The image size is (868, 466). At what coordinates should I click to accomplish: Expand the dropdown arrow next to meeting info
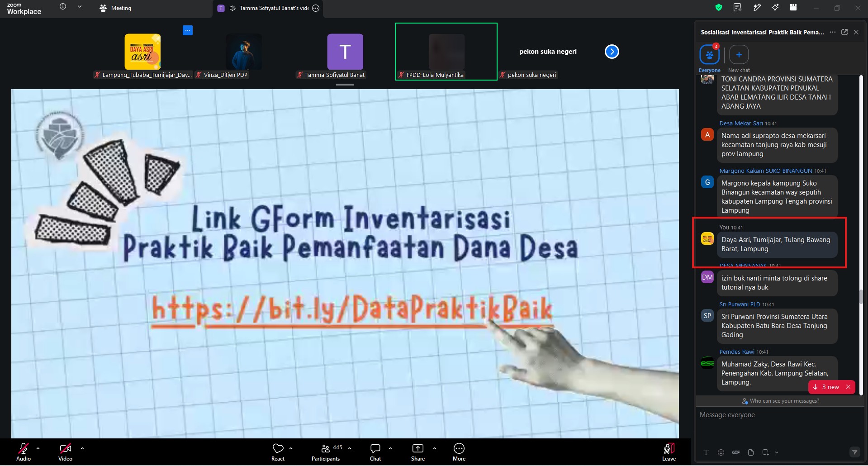80,7
